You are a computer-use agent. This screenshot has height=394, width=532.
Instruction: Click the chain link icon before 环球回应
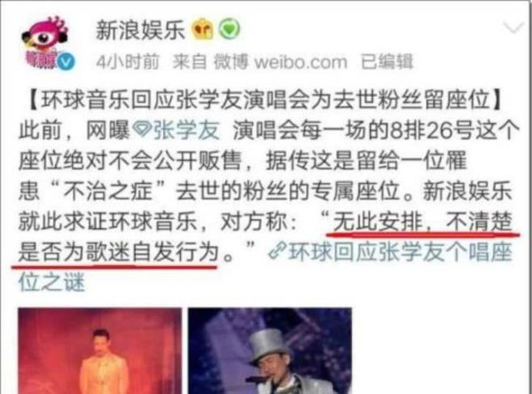[x=278, y=252]
